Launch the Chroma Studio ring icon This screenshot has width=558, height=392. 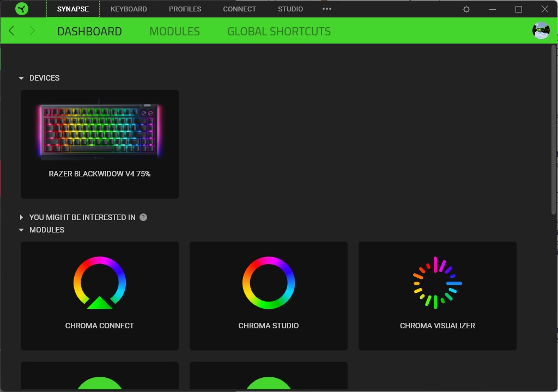(x=269, y=283)
